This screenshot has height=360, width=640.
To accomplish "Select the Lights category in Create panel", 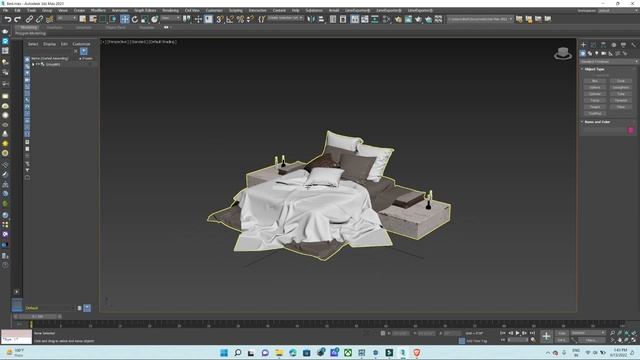I will (x=597, y=53).
